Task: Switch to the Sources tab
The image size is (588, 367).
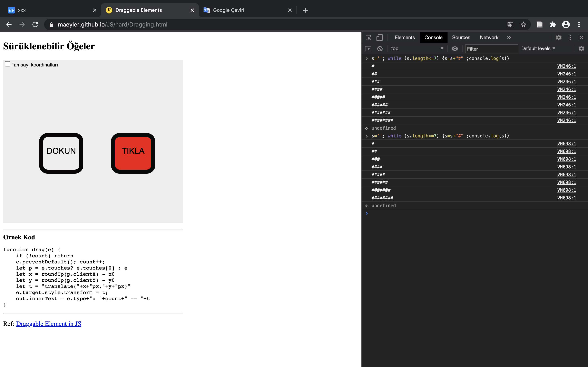Action: [x=461, y=38]
